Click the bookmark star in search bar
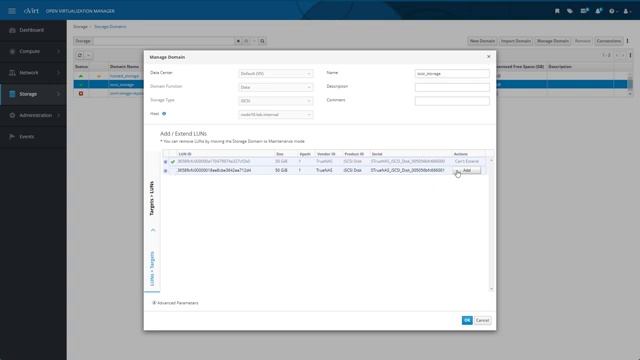 click(x=246, y=41)
